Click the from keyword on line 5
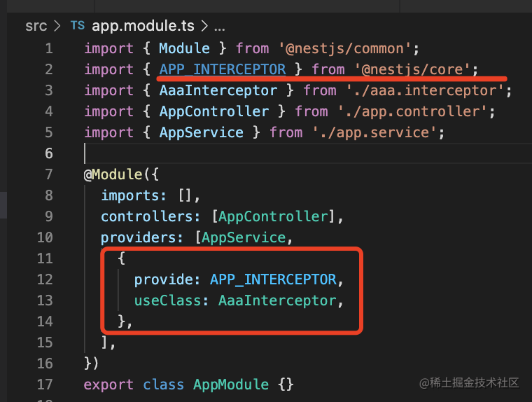This screenshot has height=402, width=532. click(x=286, y=132)
